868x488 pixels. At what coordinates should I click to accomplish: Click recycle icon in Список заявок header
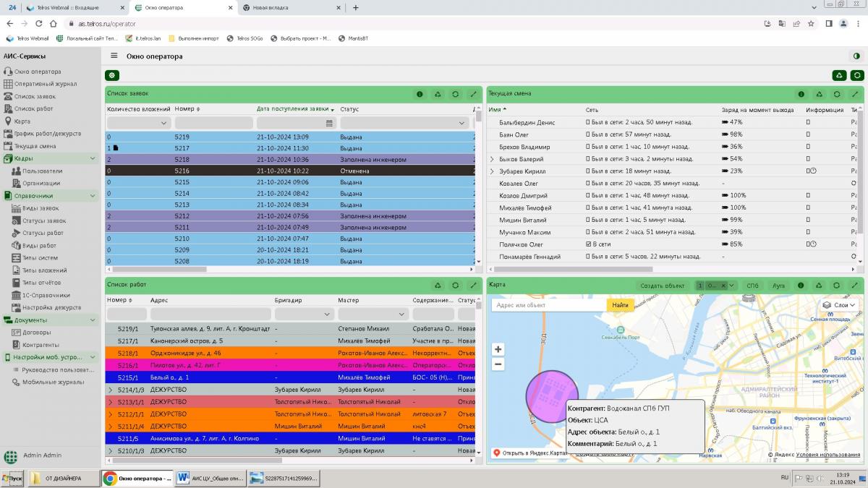coord(438,94)
